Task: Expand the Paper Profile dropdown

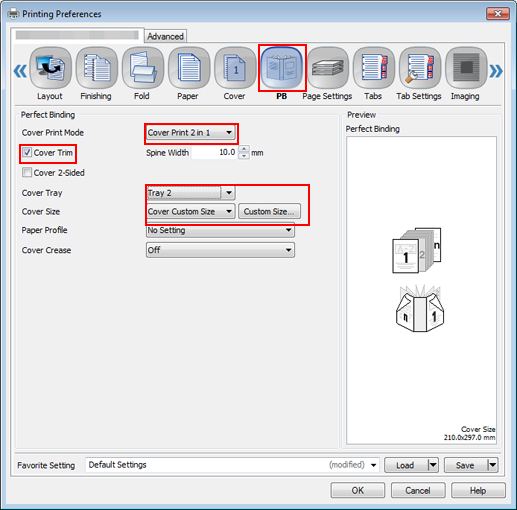Action: point(220,230)
